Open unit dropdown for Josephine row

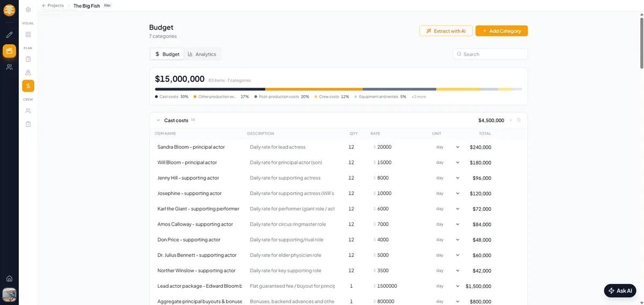point(448,193)
